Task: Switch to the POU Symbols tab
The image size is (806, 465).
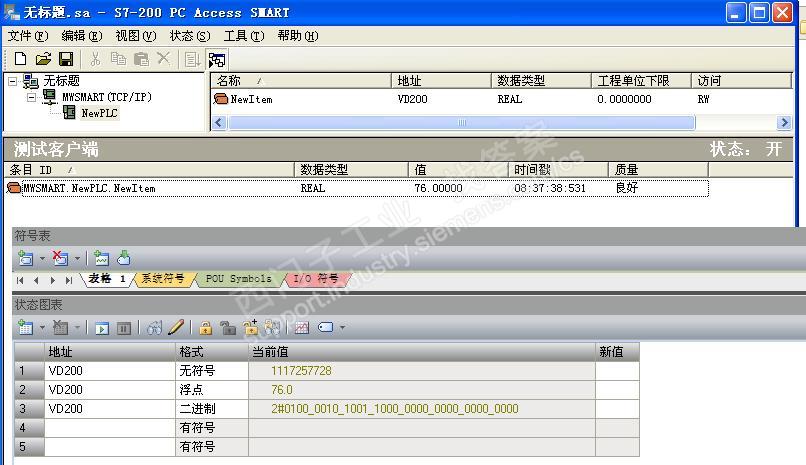Action: pyautogui.click(x=239, y=279)
